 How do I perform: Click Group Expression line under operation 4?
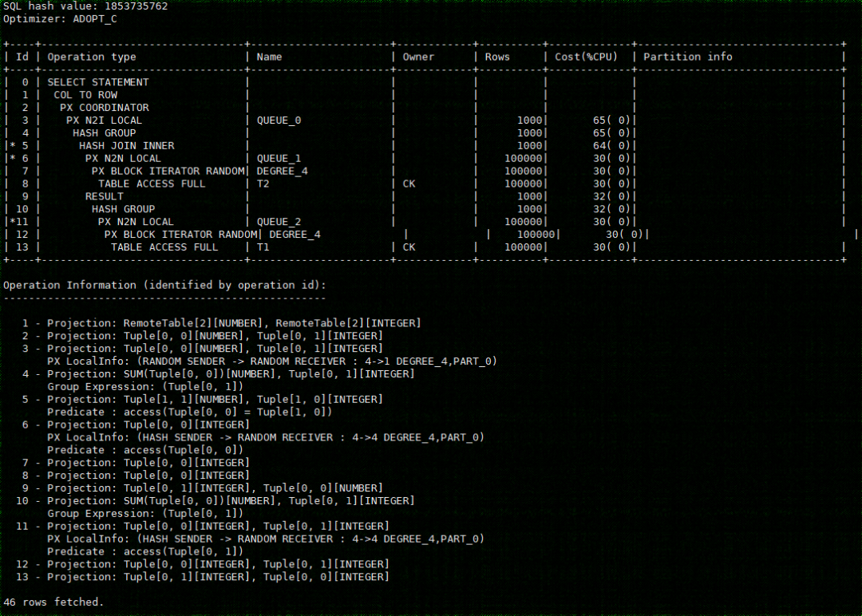click(x=145, y=386)
